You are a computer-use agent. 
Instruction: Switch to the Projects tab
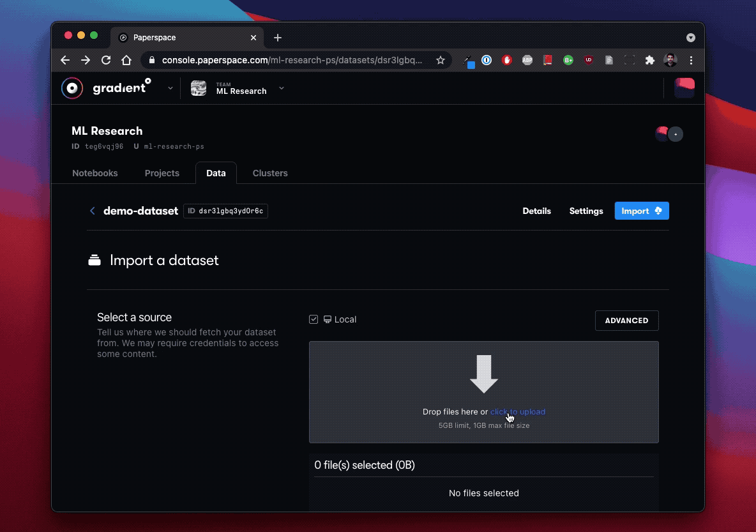pyautogui.click(x=162, y=173)
